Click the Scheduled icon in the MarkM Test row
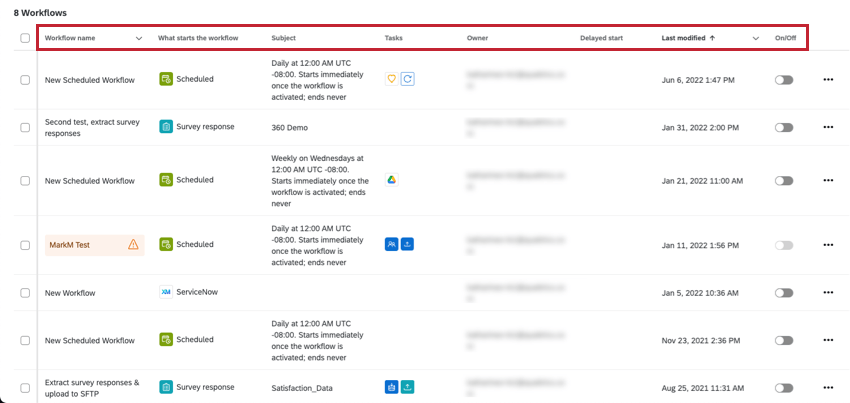 [x=166, y=244]
